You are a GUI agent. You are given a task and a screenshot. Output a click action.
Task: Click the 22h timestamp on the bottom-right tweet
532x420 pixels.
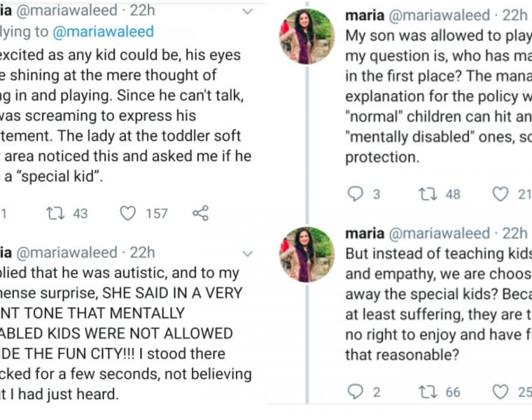(514, 233)
